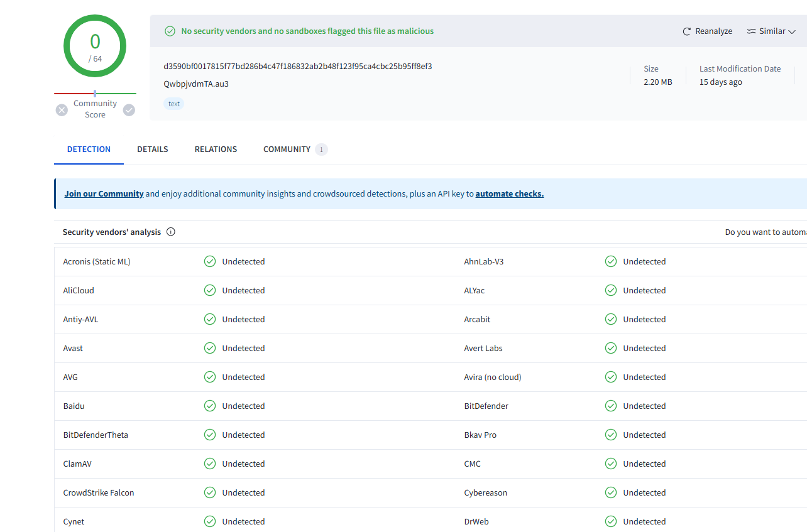Click the check icon in the BitDefenderTheta row
Screen dimensions: 807x532
click(210, 435)
